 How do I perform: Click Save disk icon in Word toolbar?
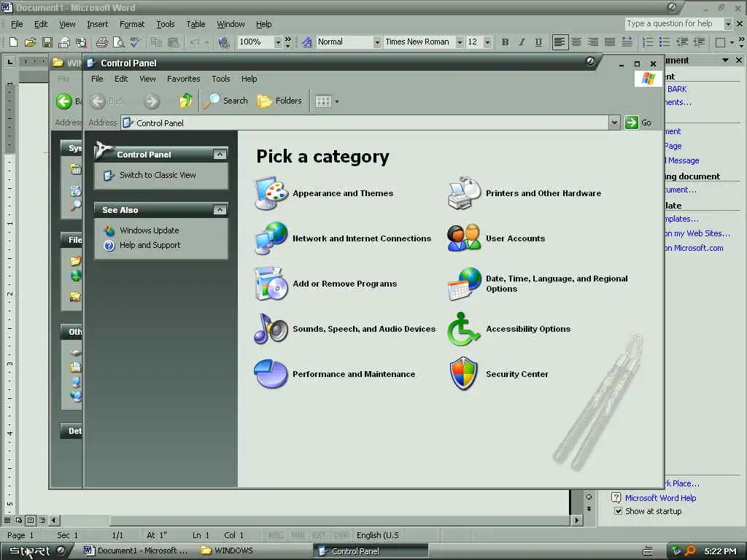(47, 42)
